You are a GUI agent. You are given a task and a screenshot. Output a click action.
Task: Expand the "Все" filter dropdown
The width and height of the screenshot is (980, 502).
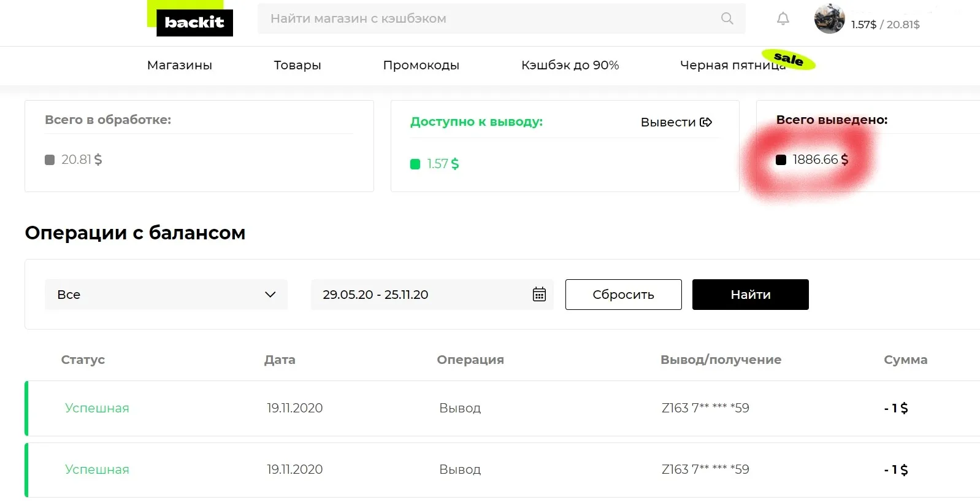click(166, 295)
